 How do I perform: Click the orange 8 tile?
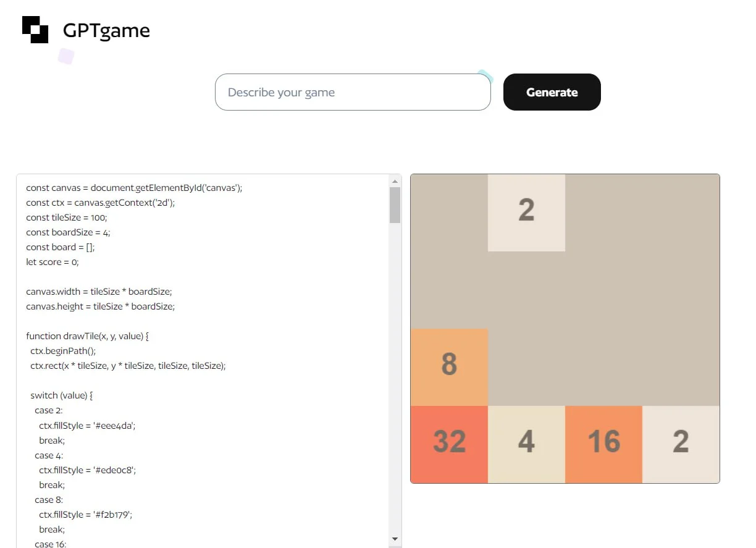pos(449,366)
